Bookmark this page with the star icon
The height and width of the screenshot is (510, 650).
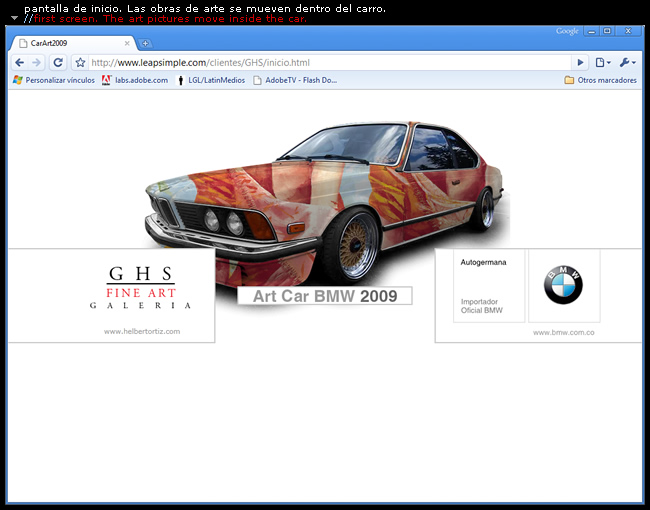point(80,62)
